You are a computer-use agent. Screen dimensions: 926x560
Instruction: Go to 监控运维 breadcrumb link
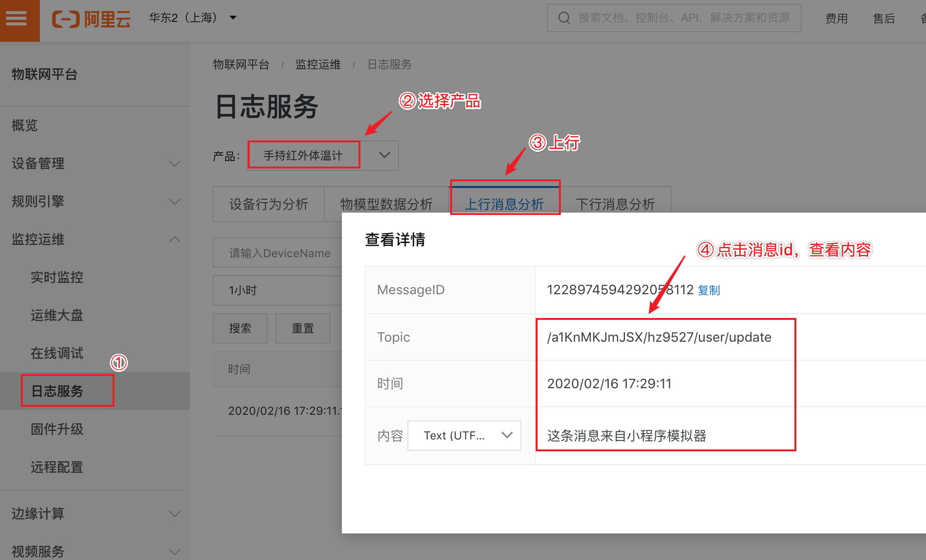(318, 65)
